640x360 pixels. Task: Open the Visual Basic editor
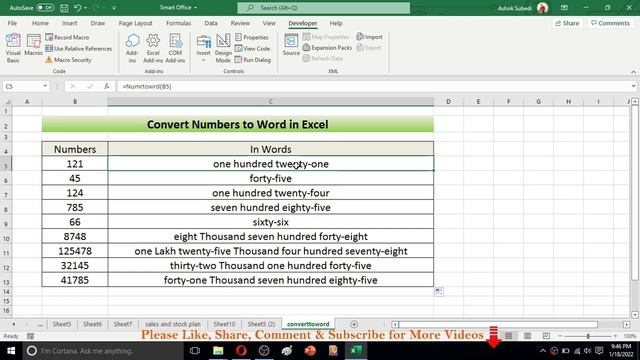tap(13, 48)
